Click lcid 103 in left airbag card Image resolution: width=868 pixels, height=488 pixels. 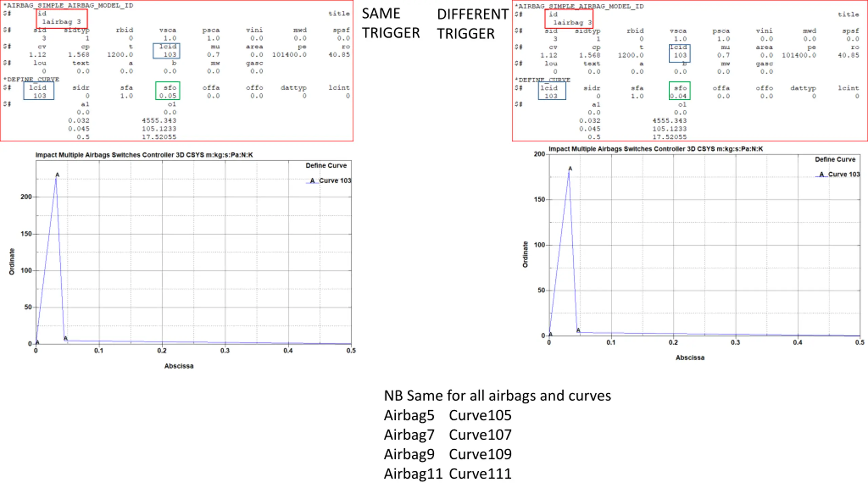170,55
